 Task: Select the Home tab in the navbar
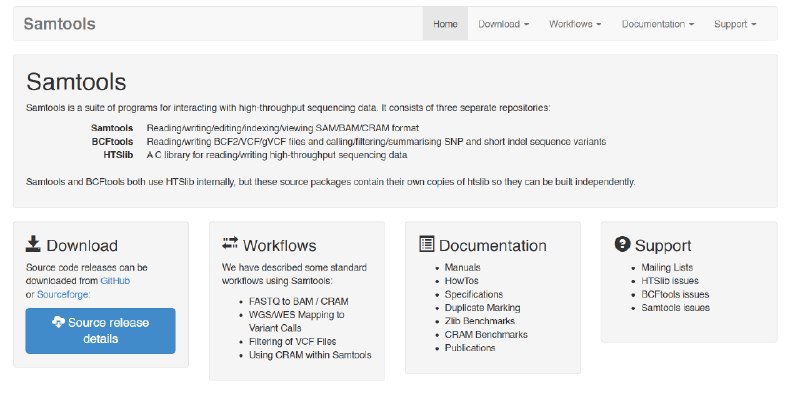pos(445,24)
